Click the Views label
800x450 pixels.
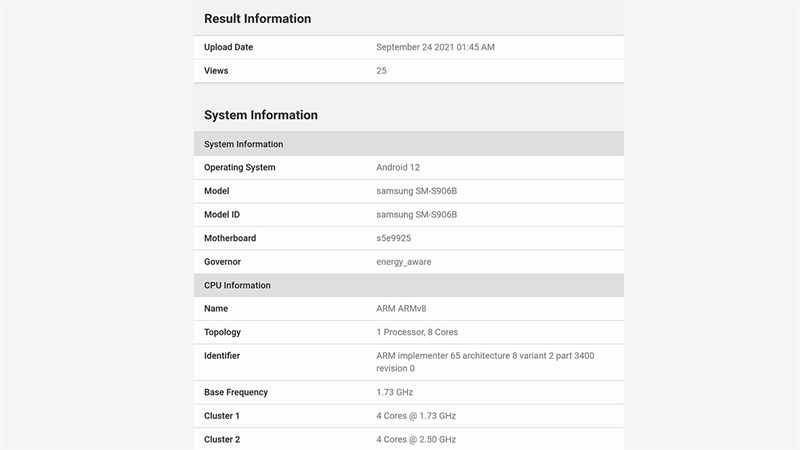(x=216, y=71)
